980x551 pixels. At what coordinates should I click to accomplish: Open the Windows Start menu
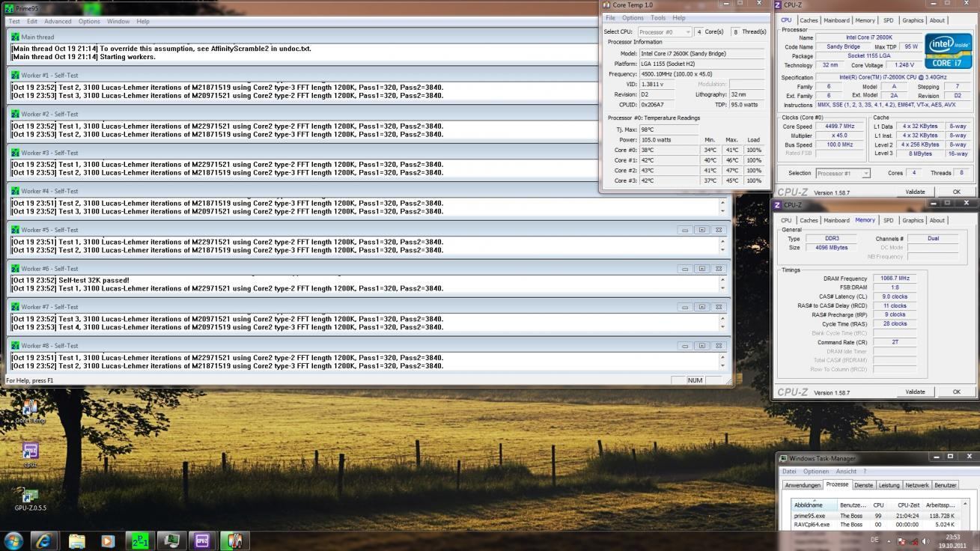(13, 540)
